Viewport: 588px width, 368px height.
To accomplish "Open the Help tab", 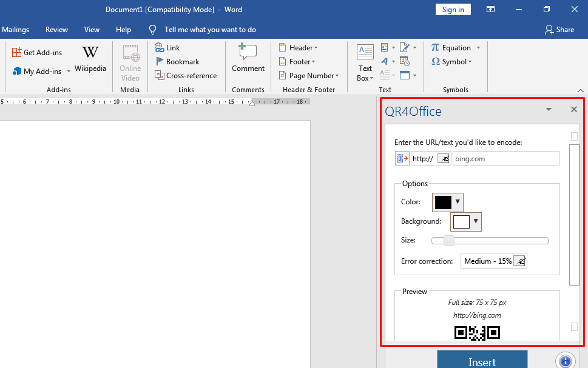I will coord(123,30).
